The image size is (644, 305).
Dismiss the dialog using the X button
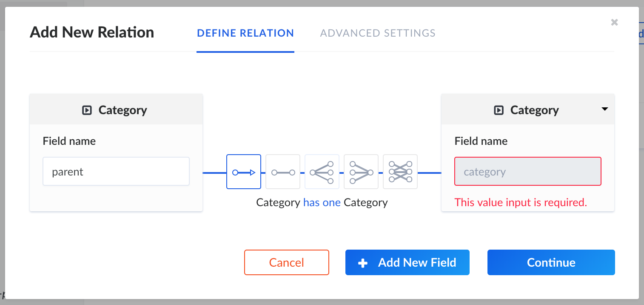click(614, 22)
